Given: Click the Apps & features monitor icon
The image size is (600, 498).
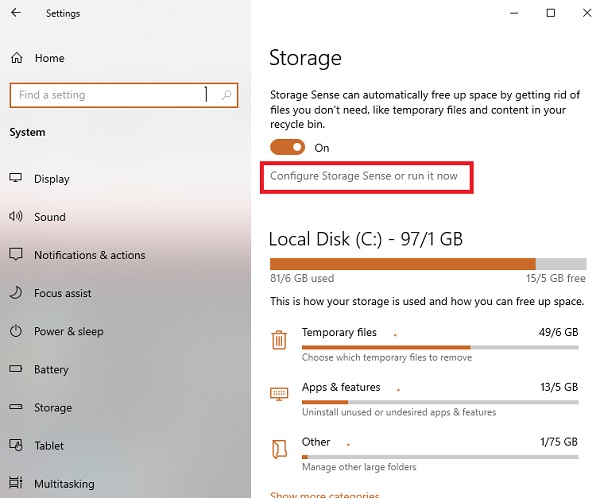Looking at the screenshot, I should coord(279,394).
